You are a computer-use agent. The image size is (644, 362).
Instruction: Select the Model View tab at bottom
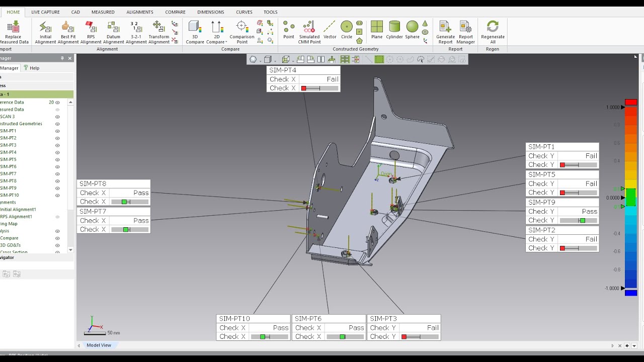click(x=99, y=345)
